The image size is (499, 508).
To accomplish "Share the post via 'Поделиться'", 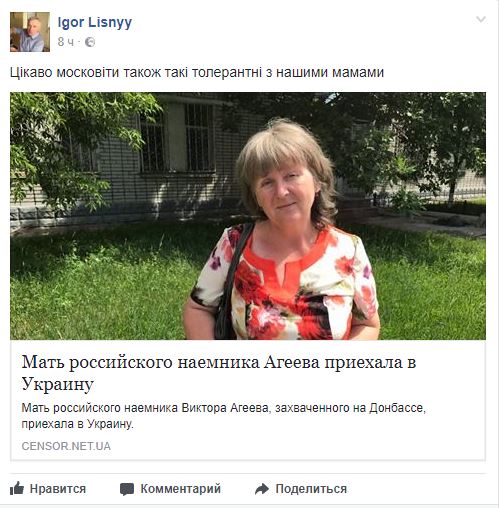I will (301, 489).
